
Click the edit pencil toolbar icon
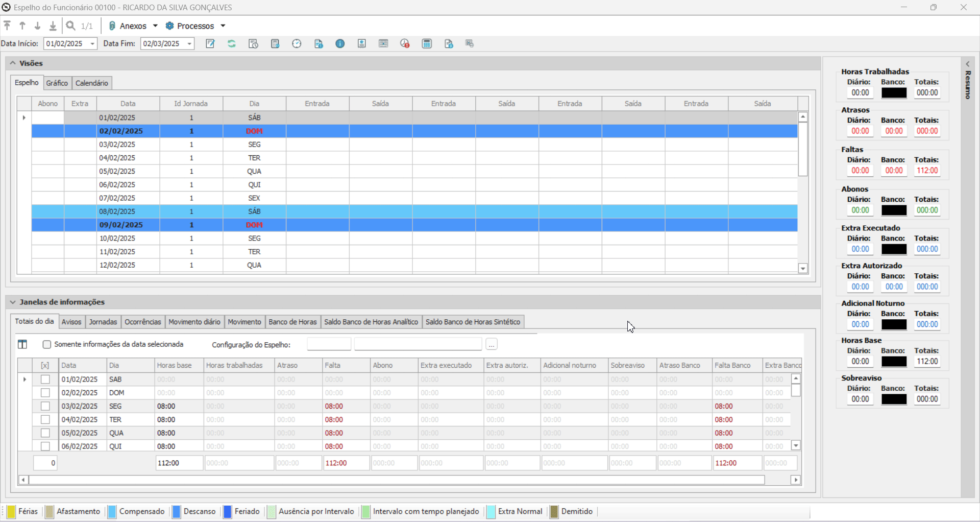210,44
